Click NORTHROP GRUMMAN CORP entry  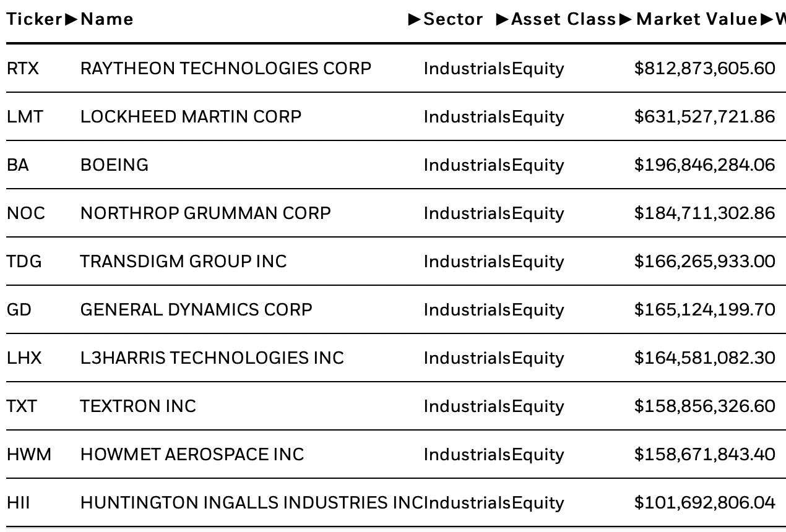click(x=205, y=213)
